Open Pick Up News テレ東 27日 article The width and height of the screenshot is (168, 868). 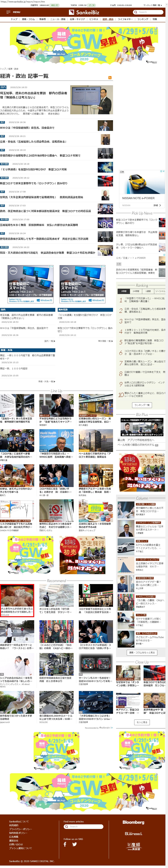(x=137, y=246)
